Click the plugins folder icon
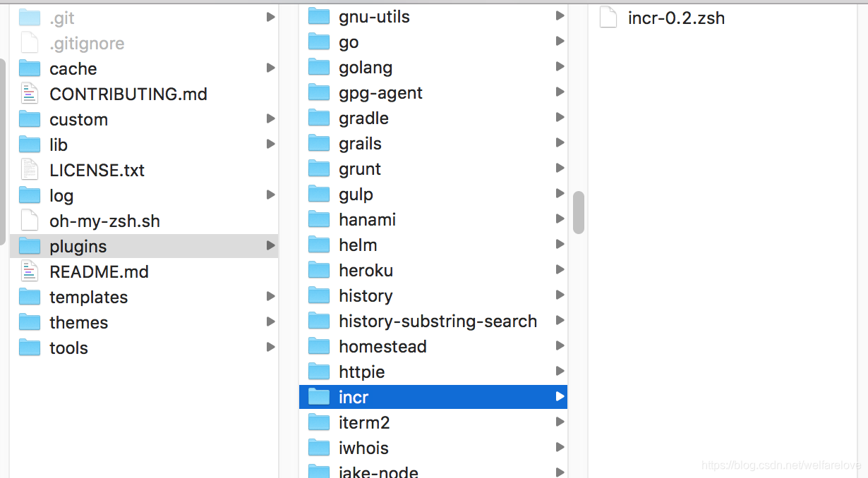Viewport: 868px width, 478px height. tap(30, 246)
